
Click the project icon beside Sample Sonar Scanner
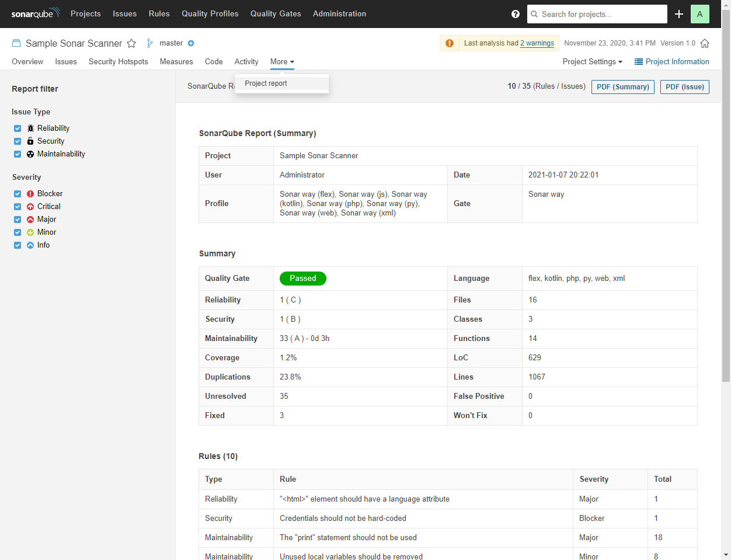coord(16,43)
